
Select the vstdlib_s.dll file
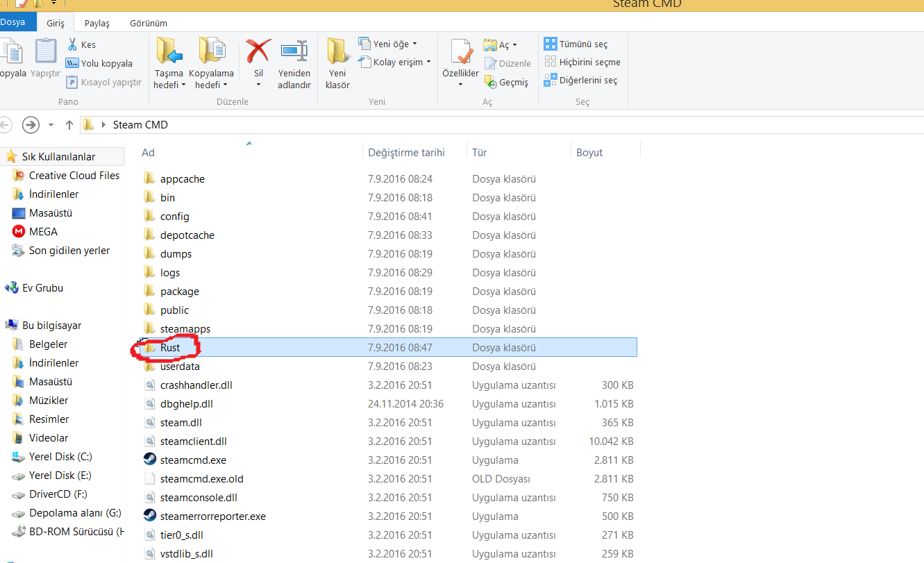pyautogui.click(x=186, y=553)
